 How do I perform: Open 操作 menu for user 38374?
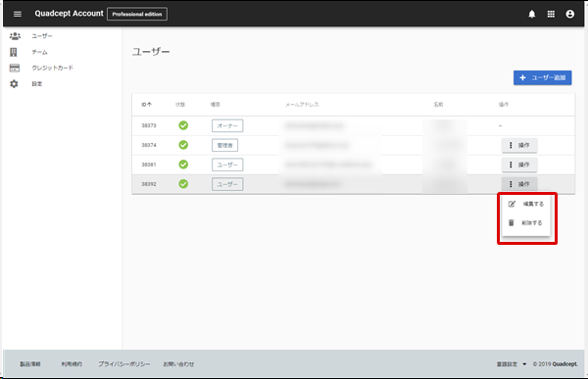coord(519,145)
